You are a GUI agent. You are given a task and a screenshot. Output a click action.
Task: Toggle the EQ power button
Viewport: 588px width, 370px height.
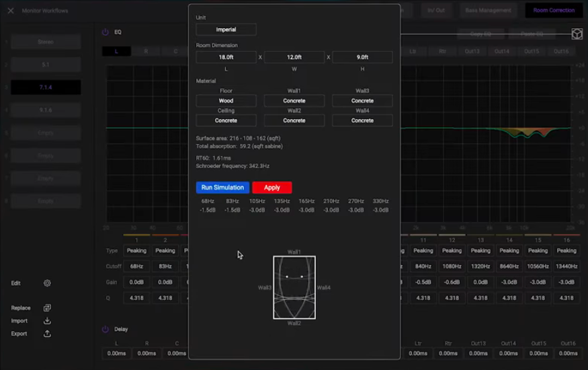[x=106, y=32]
